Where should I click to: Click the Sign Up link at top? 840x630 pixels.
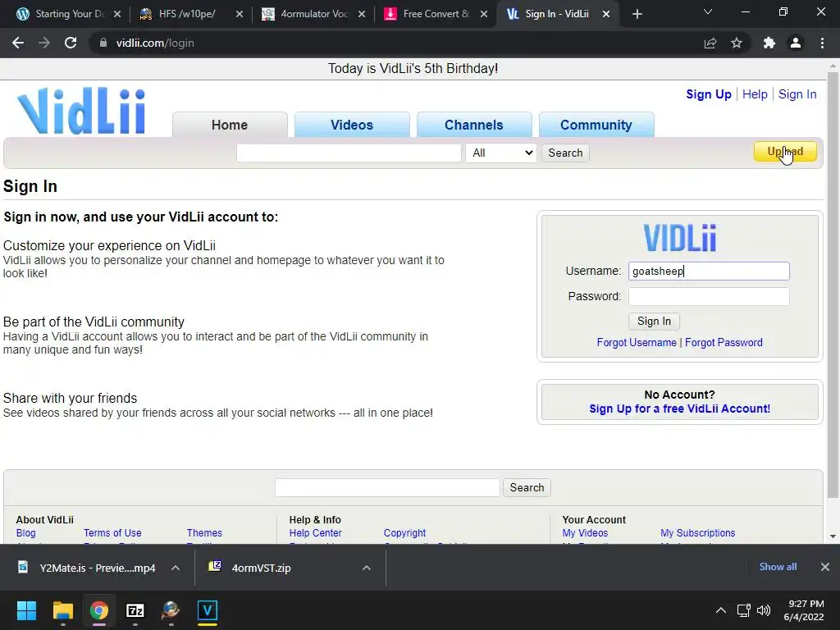click(x=708, y=94)
